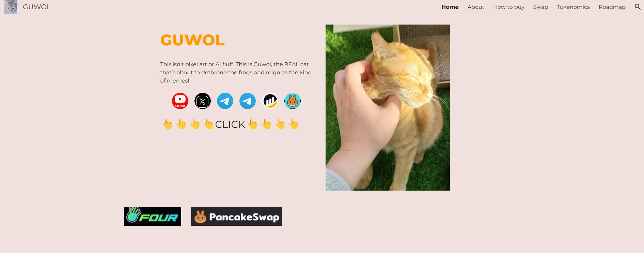Image resolution: width=644 pixels, height=253 pixels.
Task: Click the orange cat photo
Action: pos(388,107)
